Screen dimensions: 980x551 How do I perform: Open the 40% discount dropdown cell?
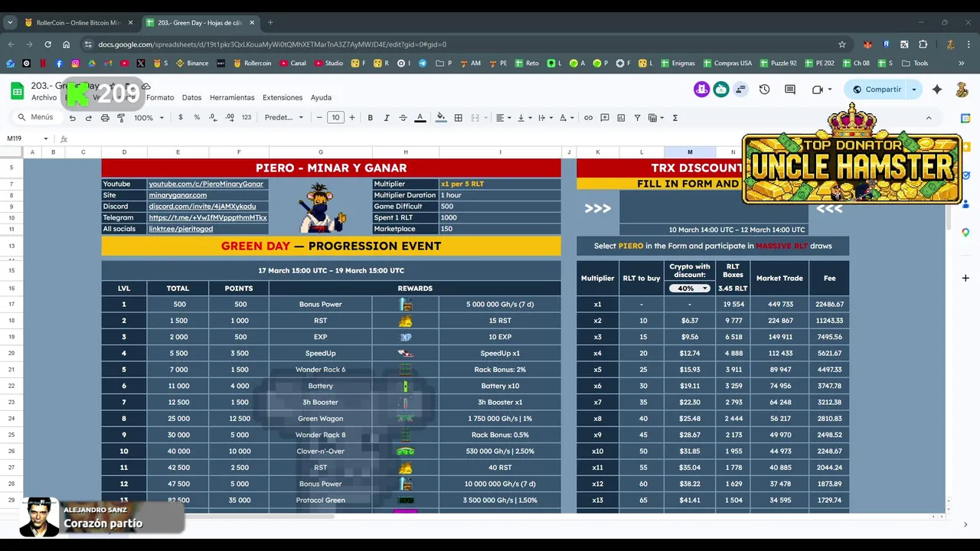click(x=689, y=289)
